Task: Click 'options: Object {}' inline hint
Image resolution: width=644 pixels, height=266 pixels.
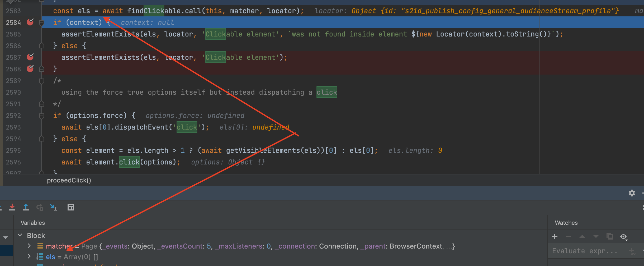Action: [x=228, y=162]
